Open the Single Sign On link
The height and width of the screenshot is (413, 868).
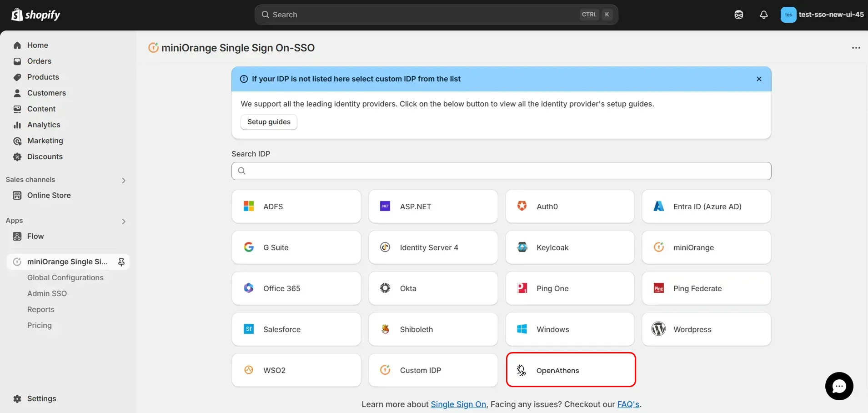click(458, 404)
